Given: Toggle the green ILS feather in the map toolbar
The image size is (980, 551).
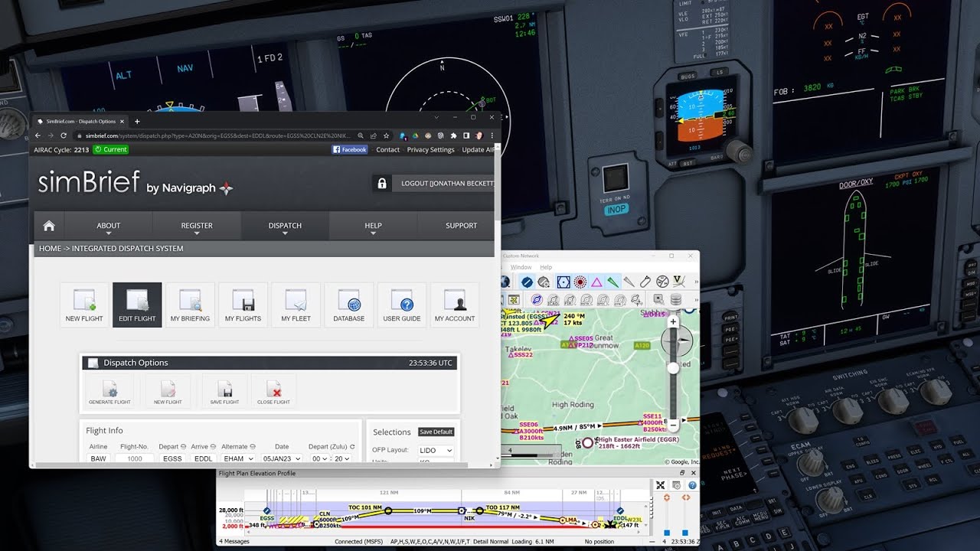Looking at the screenshot, I should [613, 282].
